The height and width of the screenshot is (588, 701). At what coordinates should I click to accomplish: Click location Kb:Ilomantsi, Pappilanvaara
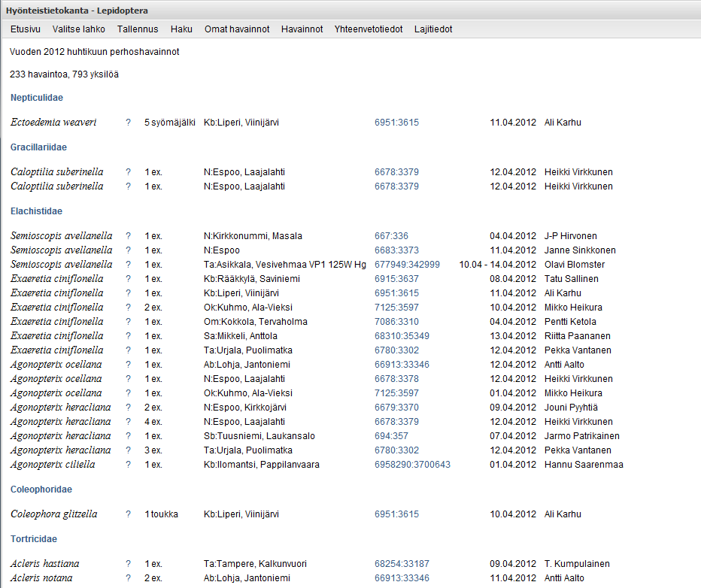pyautogui.click(x=262, y=465)
